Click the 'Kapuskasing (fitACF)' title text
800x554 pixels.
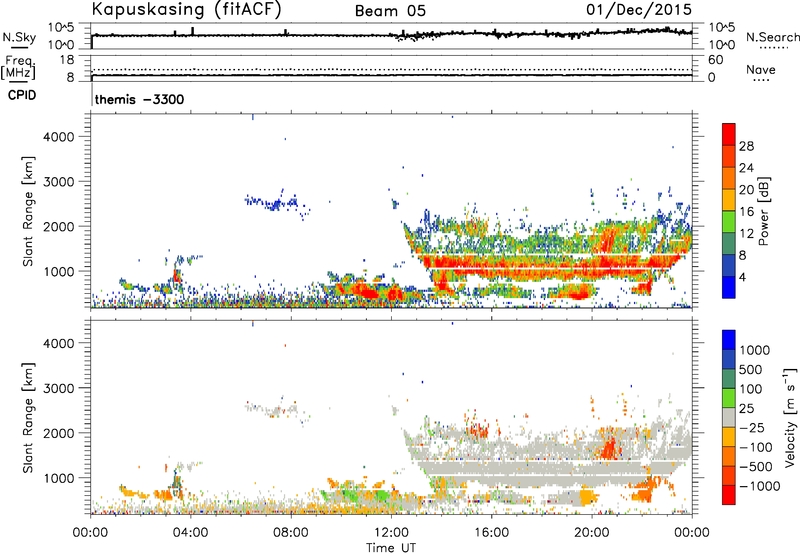[x=186, y=9]
